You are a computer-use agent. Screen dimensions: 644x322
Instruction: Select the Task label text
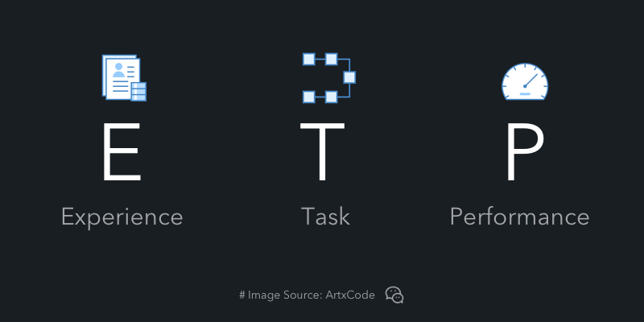(325, 217)
